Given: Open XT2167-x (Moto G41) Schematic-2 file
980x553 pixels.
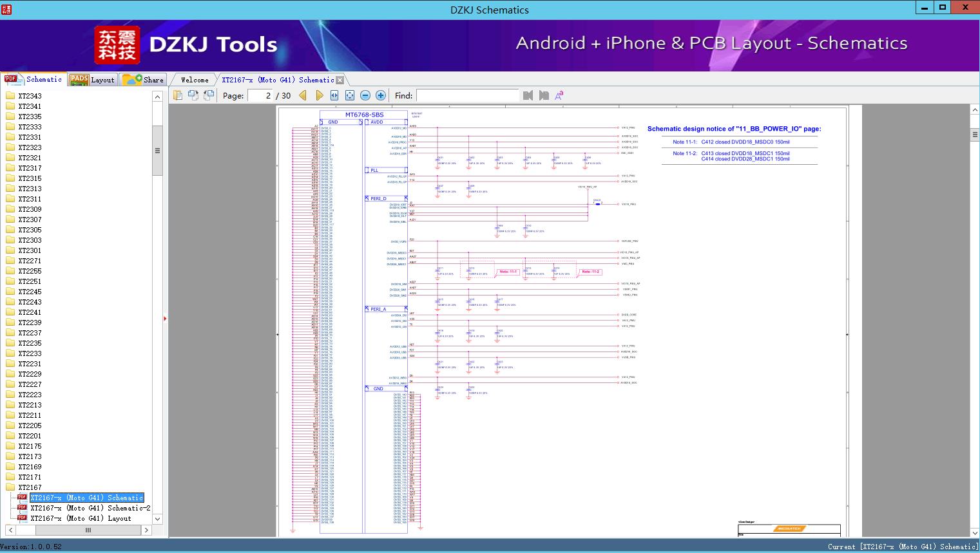Looking at the screenshot, I should [x=90, y=508].
